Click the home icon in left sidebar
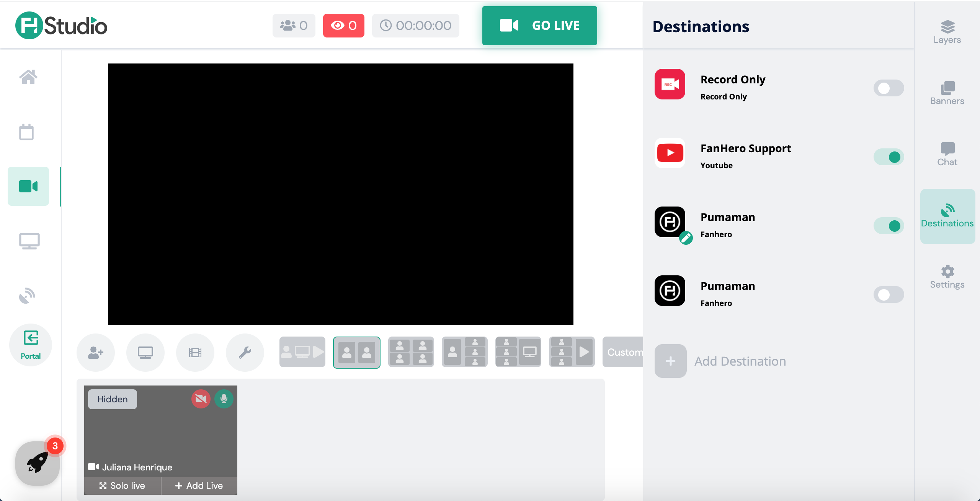 point(28,77)
